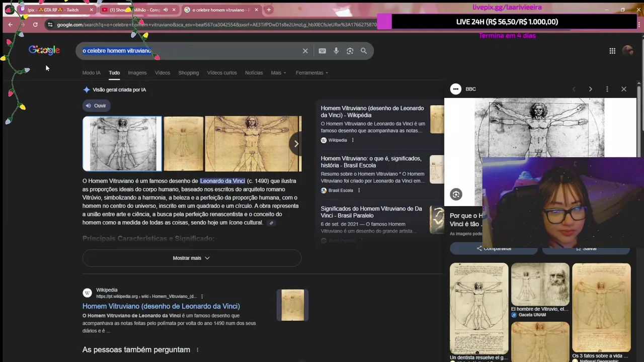Start voice search with microphone icon
This screenshot has height=362, width=644.
click(336, 51)
